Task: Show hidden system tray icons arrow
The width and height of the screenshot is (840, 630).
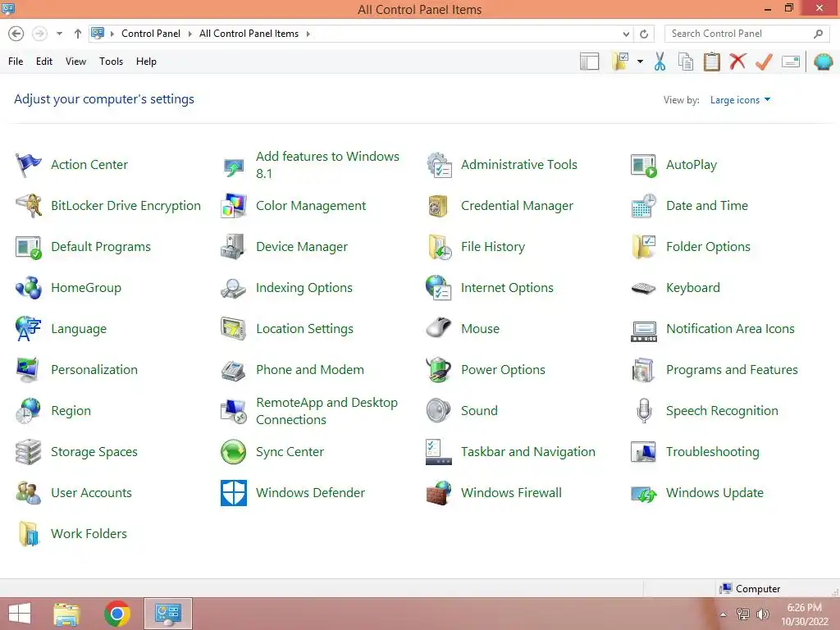Action: point(724,614)
